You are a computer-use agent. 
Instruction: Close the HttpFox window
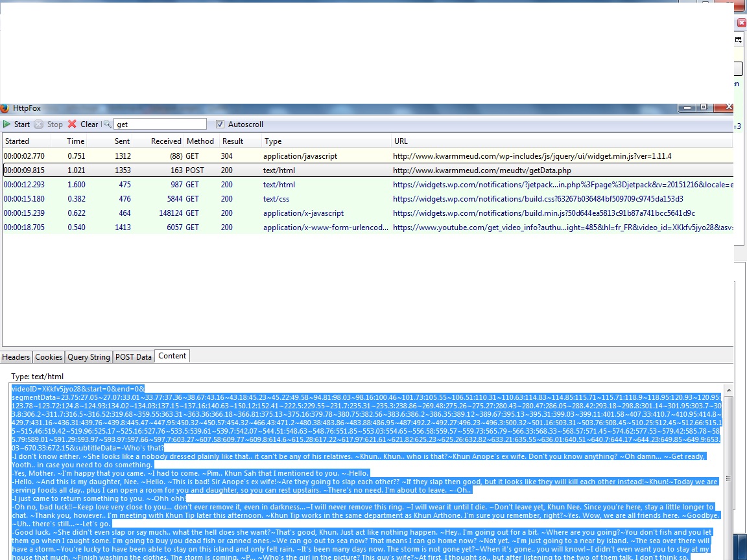pyautogui.click(x=724, y=107)
